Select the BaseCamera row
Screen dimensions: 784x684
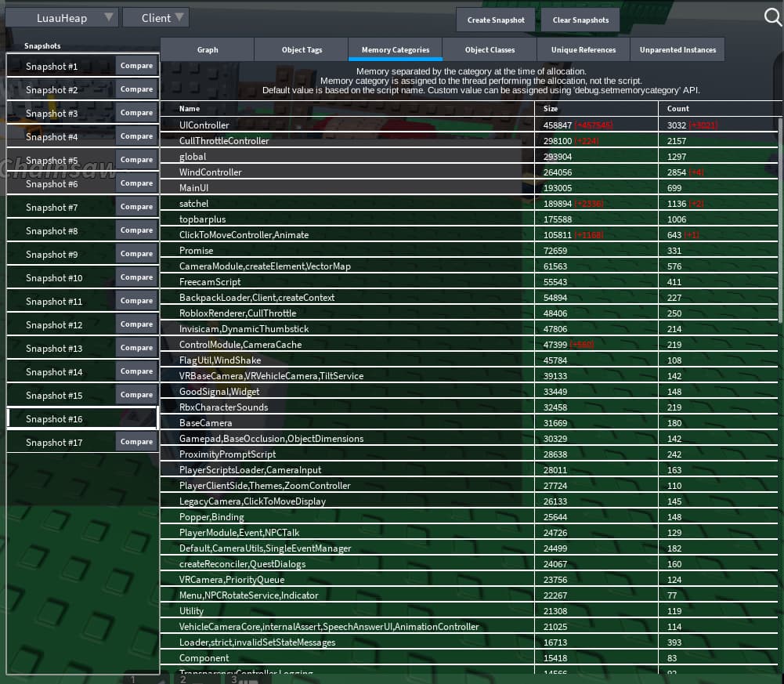click(469, 423)
